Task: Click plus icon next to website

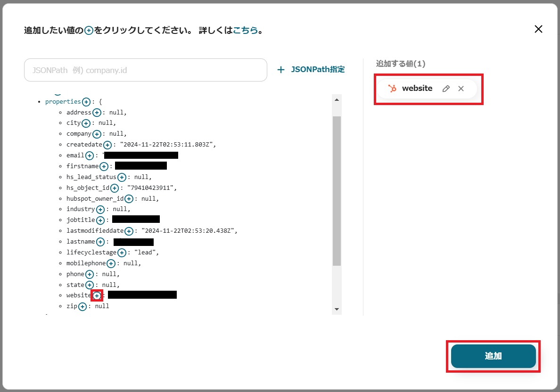Action: tap(97, 295)
